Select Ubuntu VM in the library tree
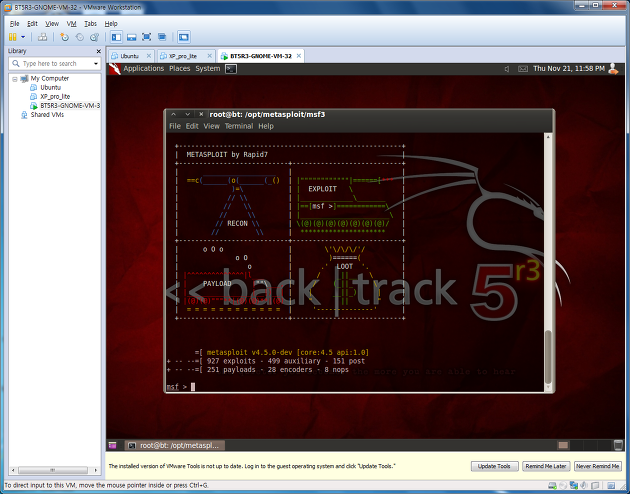Viewport: 630px width, 494px height. 50,87
